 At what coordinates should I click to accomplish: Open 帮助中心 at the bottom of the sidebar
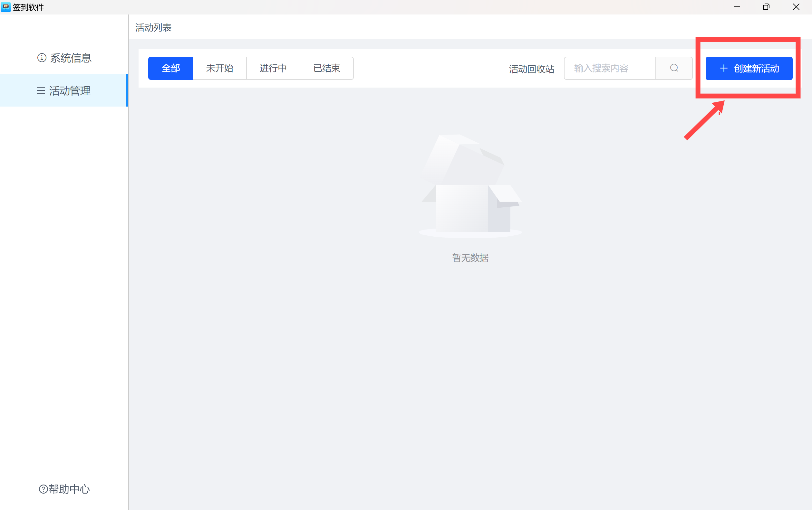click(x=64, y=489)
